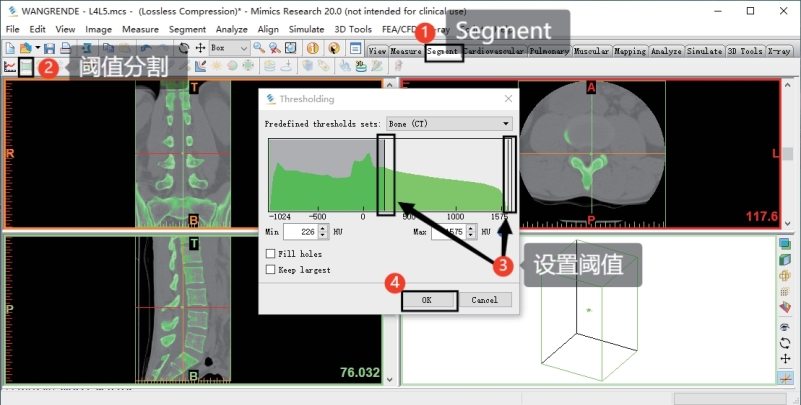Click the colored plane icon in the 3D viewport
Screen dimensions: 801x405
[x=785, y=307]
